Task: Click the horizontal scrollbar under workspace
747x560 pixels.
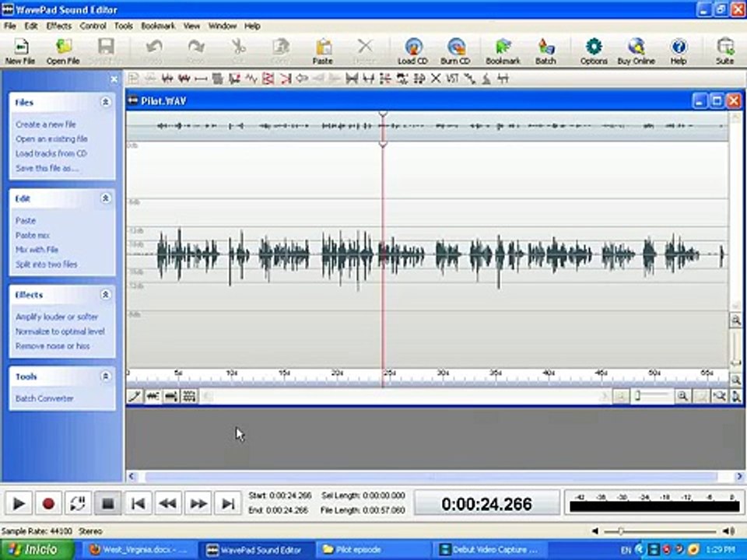Action: [x=431, y=476]
